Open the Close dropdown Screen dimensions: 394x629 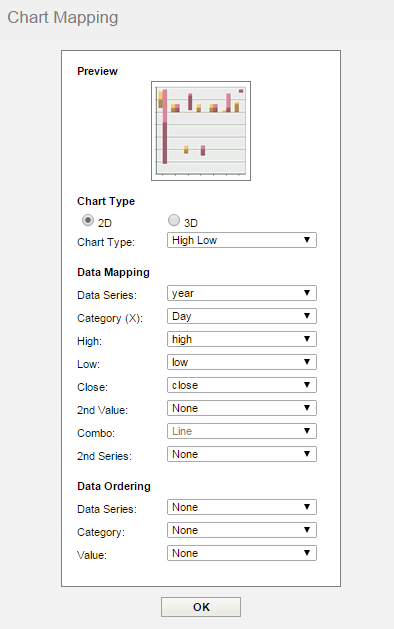242,385
